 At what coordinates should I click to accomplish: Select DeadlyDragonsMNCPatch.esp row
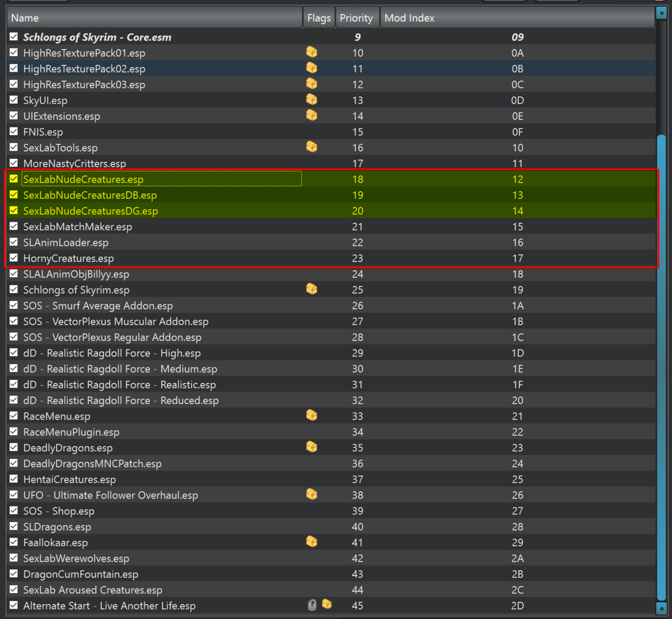click(331, 464)
